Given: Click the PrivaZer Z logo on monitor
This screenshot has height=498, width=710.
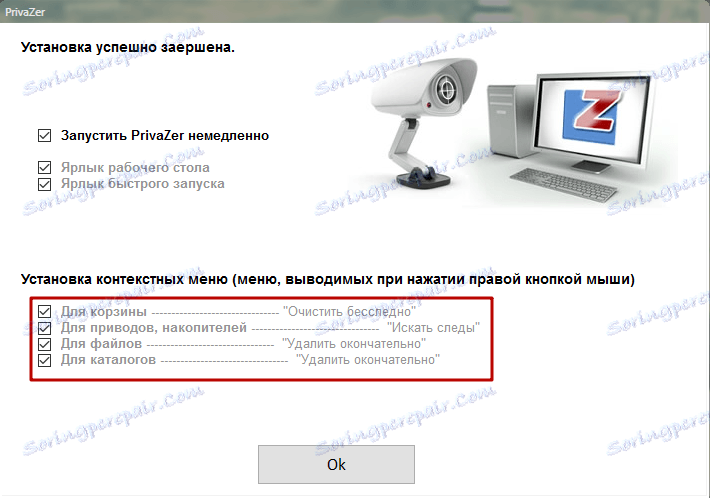Looking at the screenshot, I should pyautogui.click(x=592, y=116).
